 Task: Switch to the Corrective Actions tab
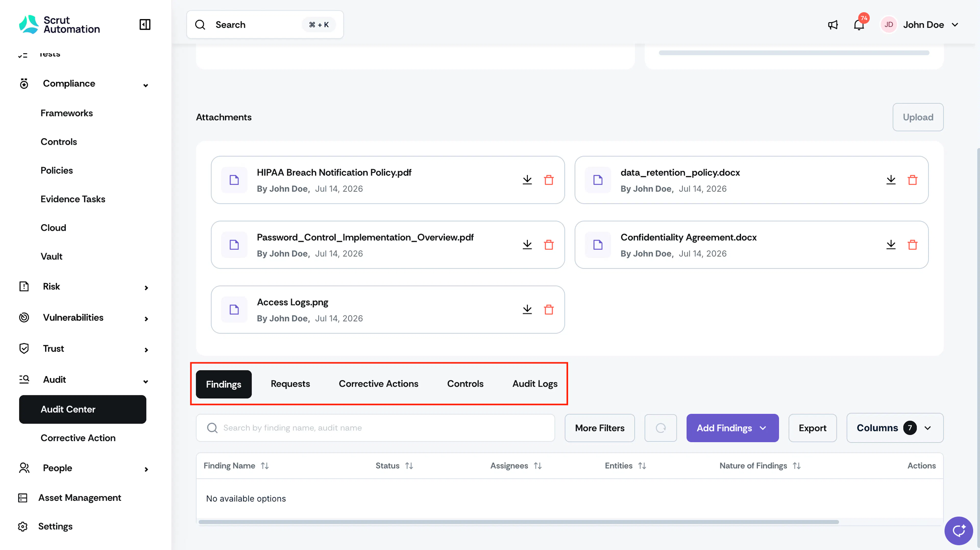[378, 384]
